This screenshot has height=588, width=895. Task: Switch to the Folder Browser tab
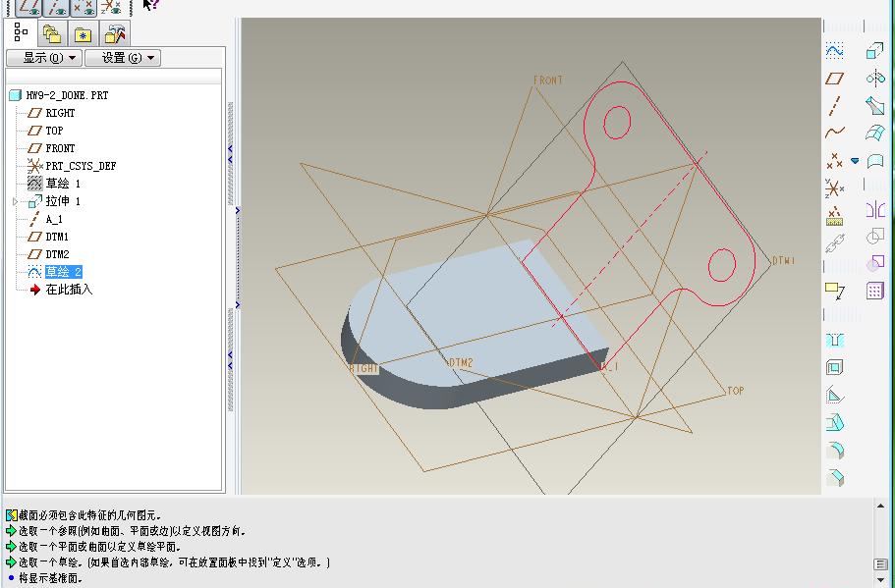(52, 34)
